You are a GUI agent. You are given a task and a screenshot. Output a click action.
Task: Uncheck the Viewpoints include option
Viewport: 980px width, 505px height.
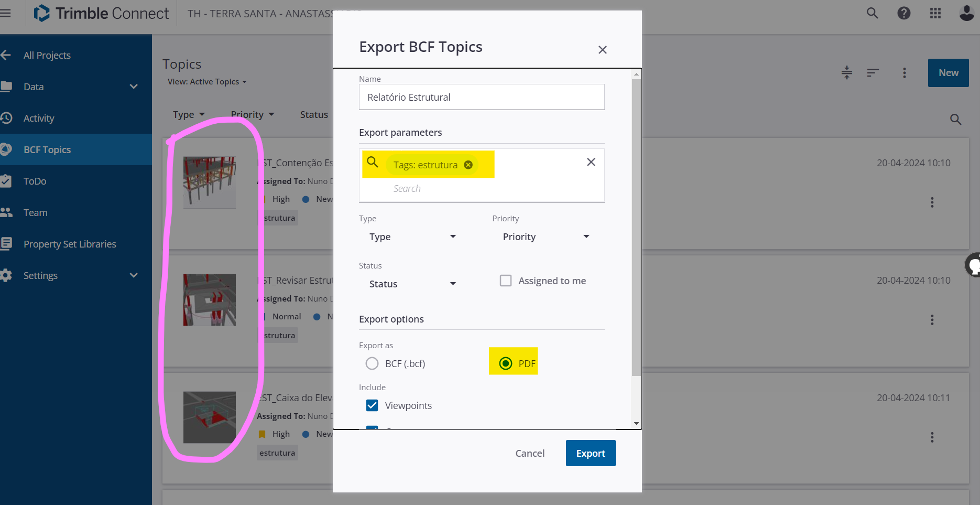pyautogui.click(x=372, y=405)
